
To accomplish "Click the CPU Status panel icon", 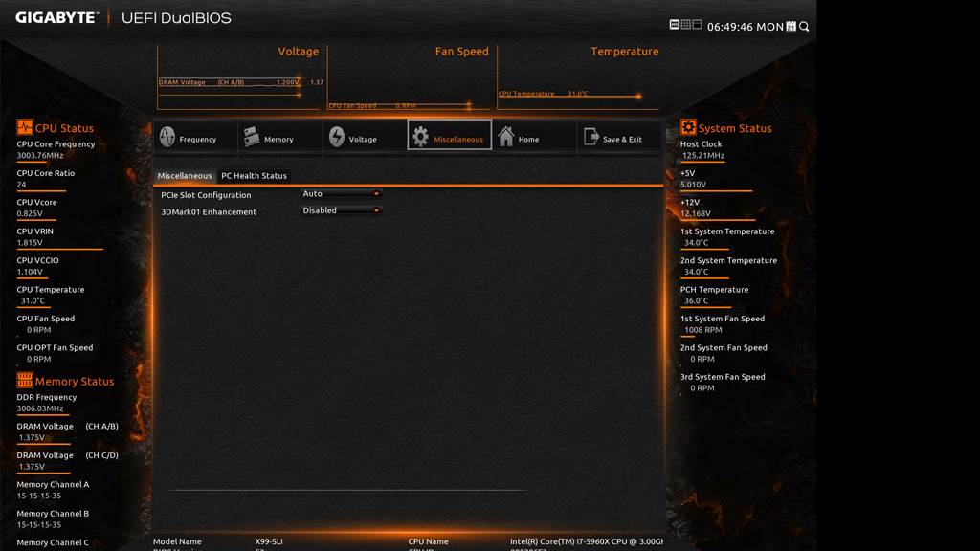I will pyautogui.click(x=25, y=127).
